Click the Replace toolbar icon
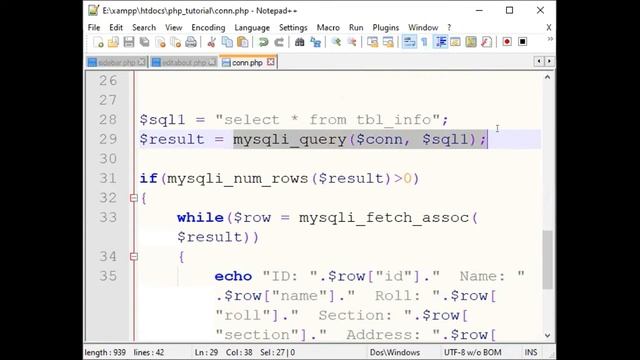The width and height of the screenshot is (640, 360). click(315, 42)
